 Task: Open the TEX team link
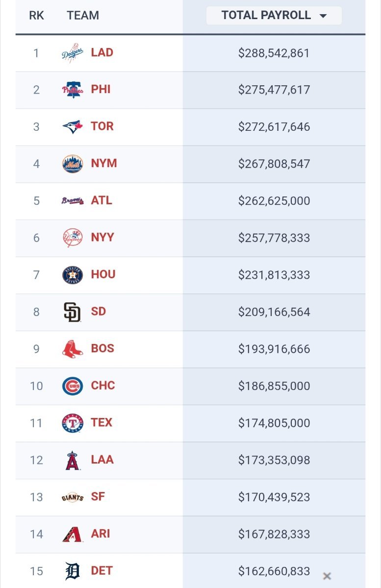tap(102, 422)
